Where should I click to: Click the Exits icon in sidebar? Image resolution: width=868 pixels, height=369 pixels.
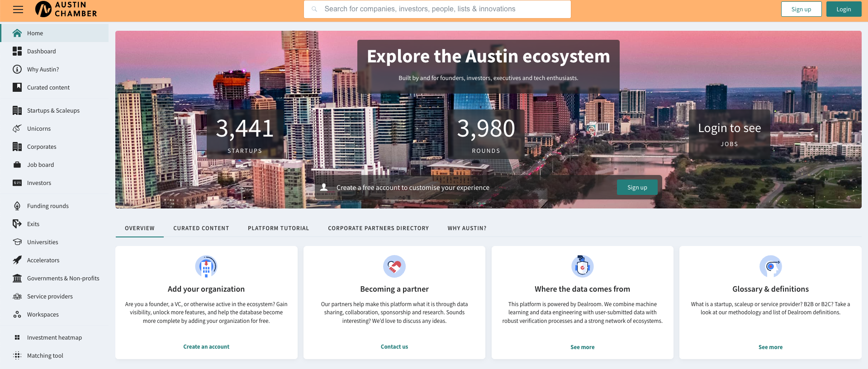(x=17, y=224)
